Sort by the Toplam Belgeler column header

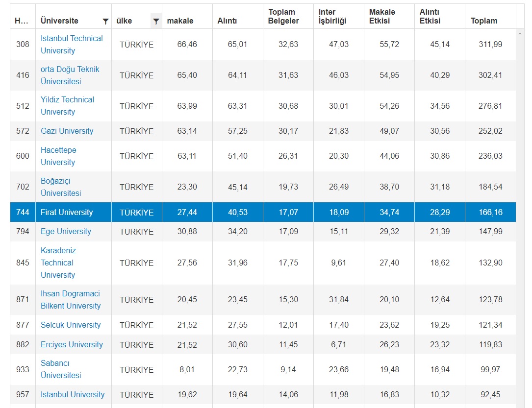point(283,16)
